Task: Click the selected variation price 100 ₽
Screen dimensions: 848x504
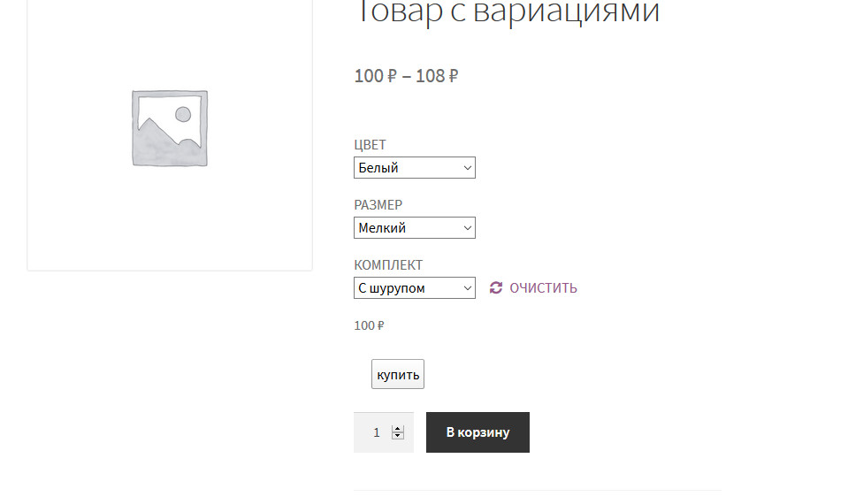Action: pos(369,325)
